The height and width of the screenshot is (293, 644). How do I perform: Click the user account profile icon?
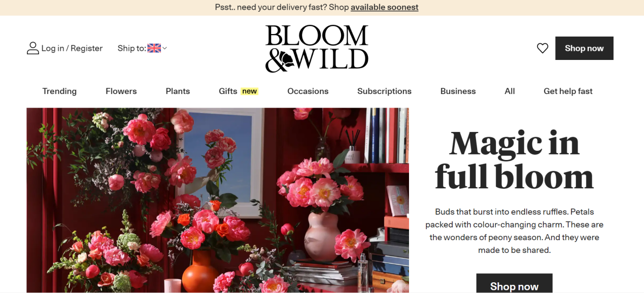pos(33,48)
